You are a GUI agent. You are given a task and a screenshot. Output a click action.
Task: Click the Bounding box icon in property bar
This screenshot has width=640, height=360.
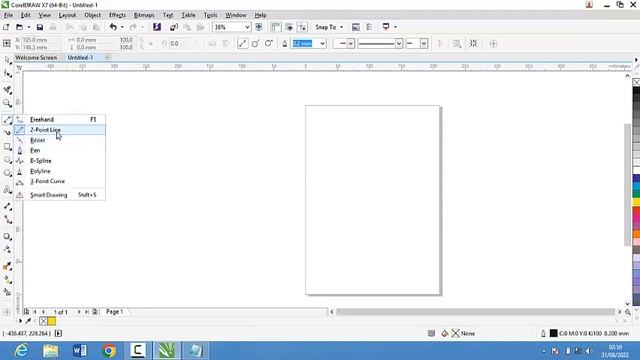[x=473, y=43]
